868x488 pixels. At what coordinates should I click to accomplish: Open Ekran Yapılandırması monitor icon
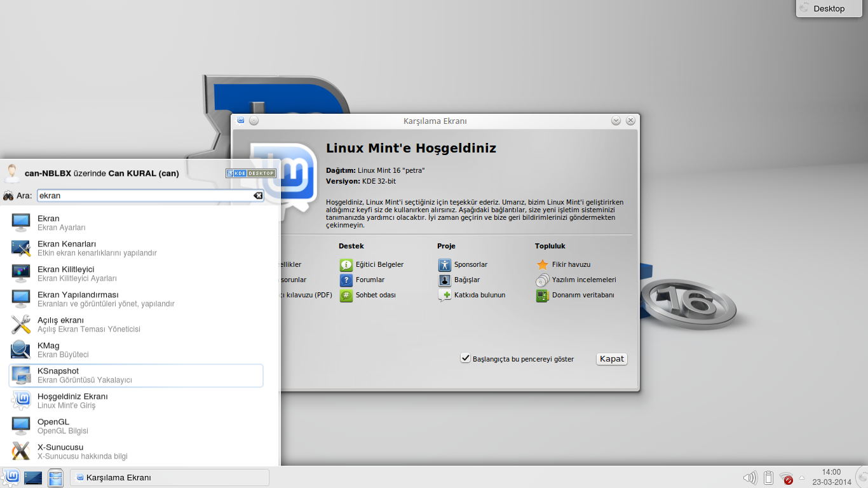21,299
